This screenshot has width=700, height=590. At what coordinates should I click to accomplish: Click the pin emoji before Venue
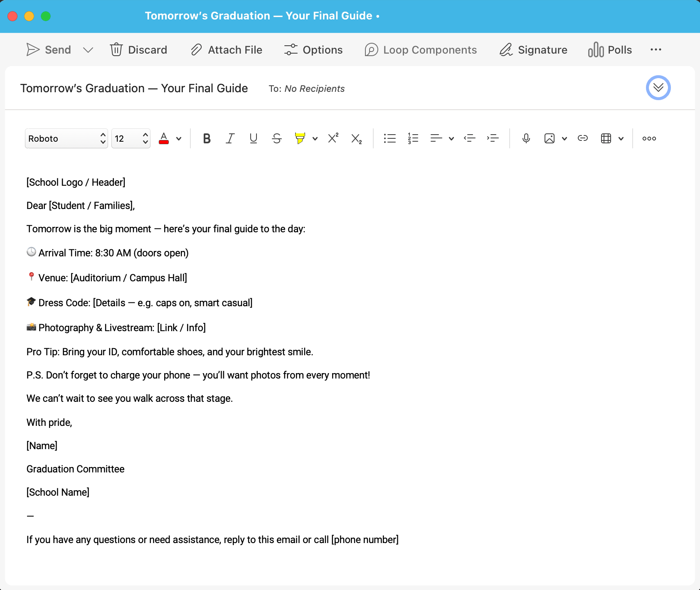(31, 277)
